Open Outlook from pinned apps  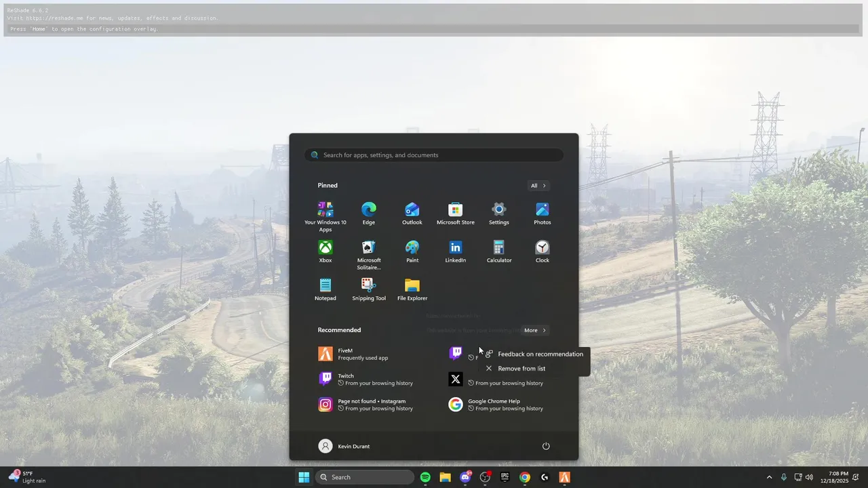(x=412, y=213)
